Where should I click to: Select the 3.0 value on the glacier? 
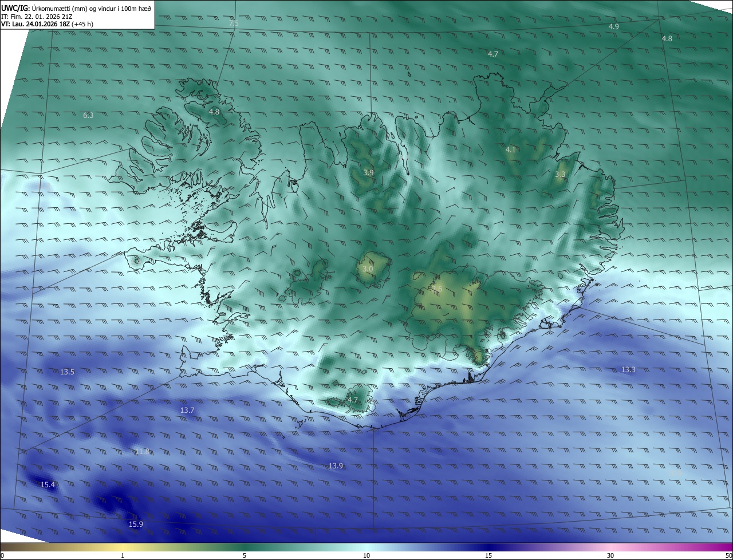(368, 269)
